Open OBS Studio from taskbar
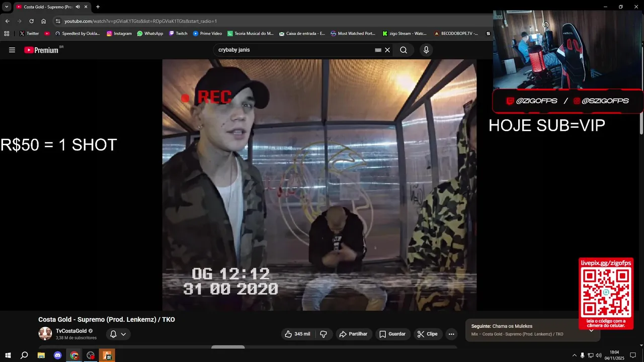 click(91, 355)
